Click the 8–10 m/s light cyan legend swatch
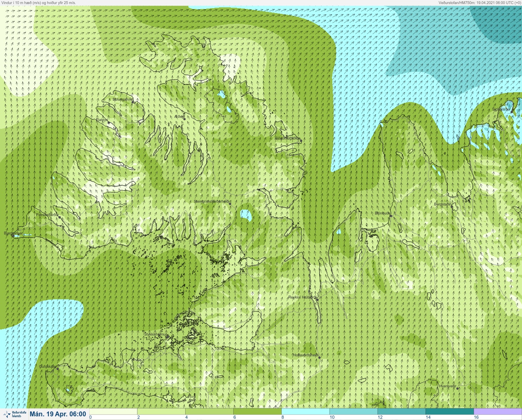Viewport: 522px width, 420px height. 305,411
